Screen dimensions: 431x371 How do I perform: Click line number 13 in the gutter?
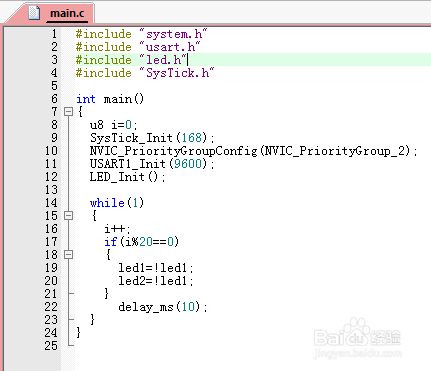coord(51,190)
